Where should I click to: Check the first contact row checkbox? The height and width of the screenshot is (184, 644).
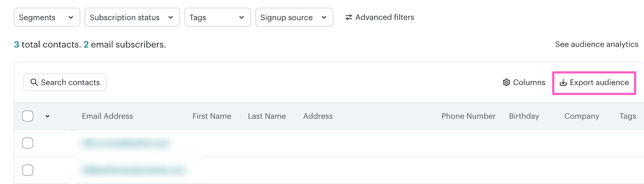[x=28, y=143]
